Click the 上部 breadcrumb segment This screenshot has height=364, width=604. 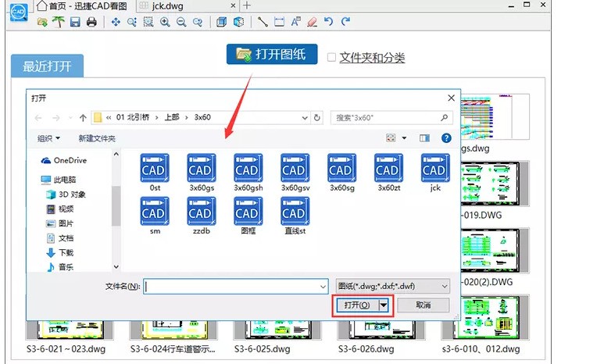(x=172, y=117)
